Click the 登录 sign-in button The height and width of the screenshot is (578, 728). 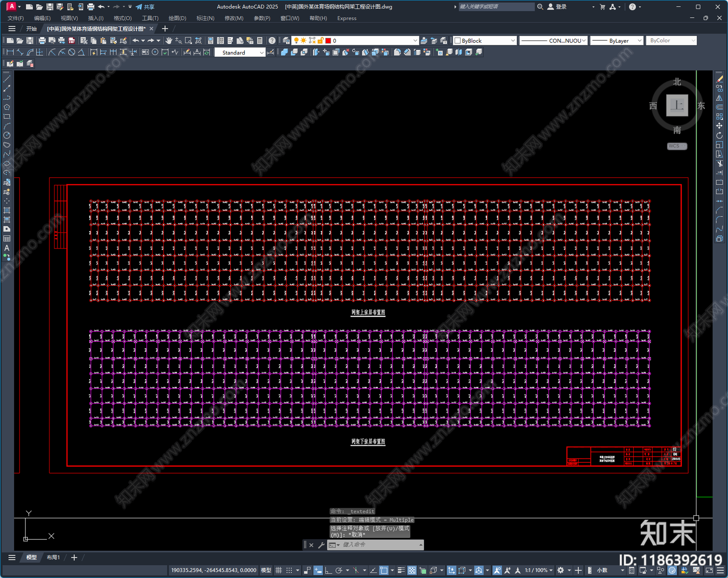click(x=557, y=7)
